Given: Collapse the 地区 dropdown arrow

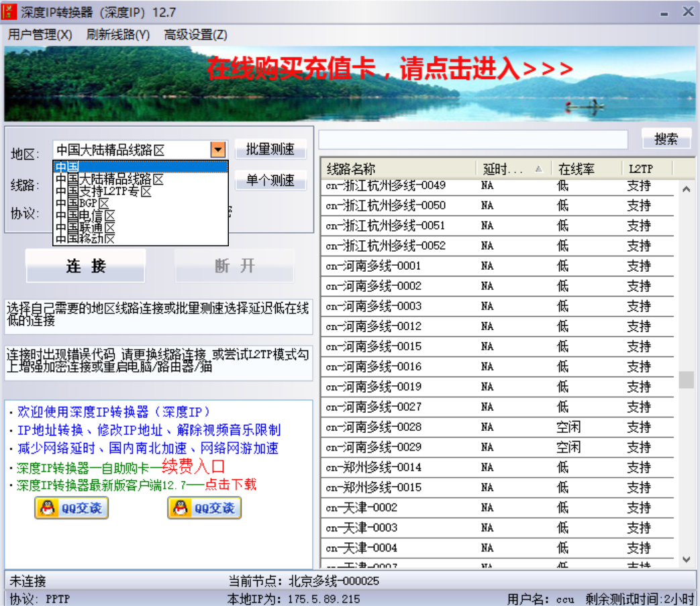Looking at the screenshot, I should [x=218, y=150].
